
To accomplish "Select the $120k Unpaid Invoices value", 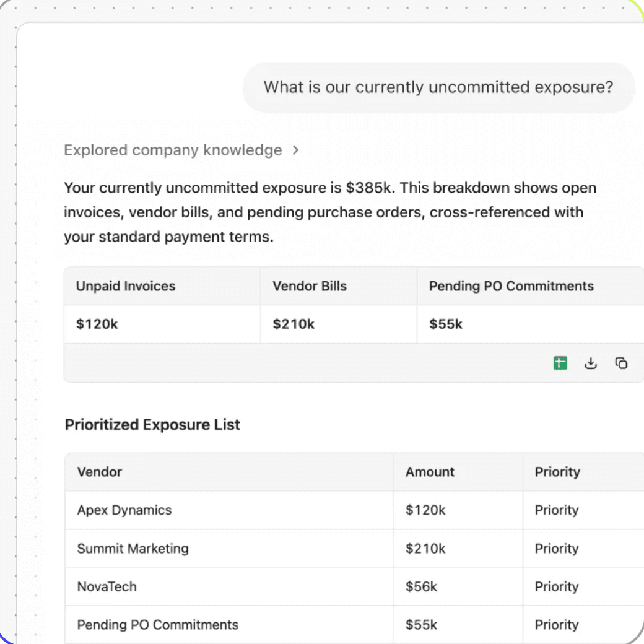I will click(x=97, y=324).
